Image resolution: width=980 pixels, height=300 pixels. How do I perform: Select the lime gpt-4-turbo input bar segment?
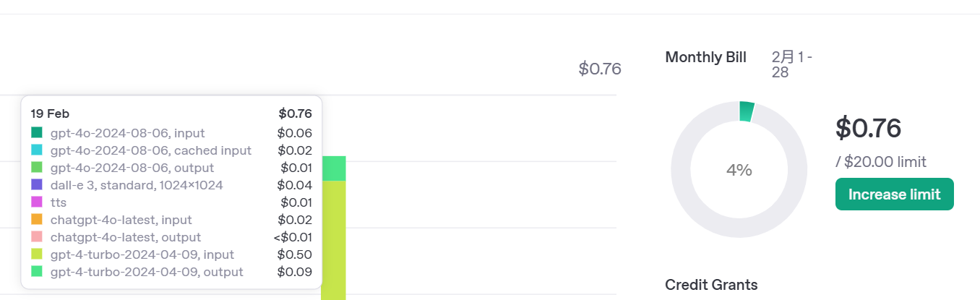pyautogui.click(x=334, y=240)
